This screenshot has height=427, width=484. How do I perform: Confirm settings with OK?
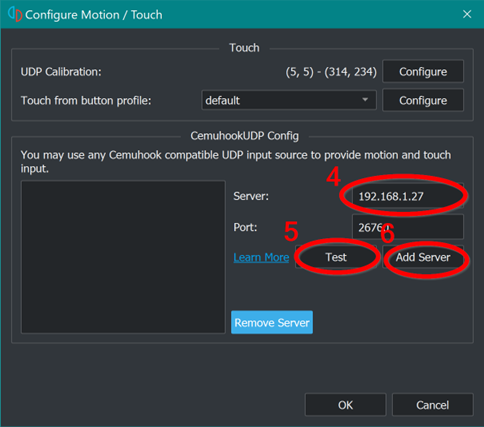(x=345, y=405)
